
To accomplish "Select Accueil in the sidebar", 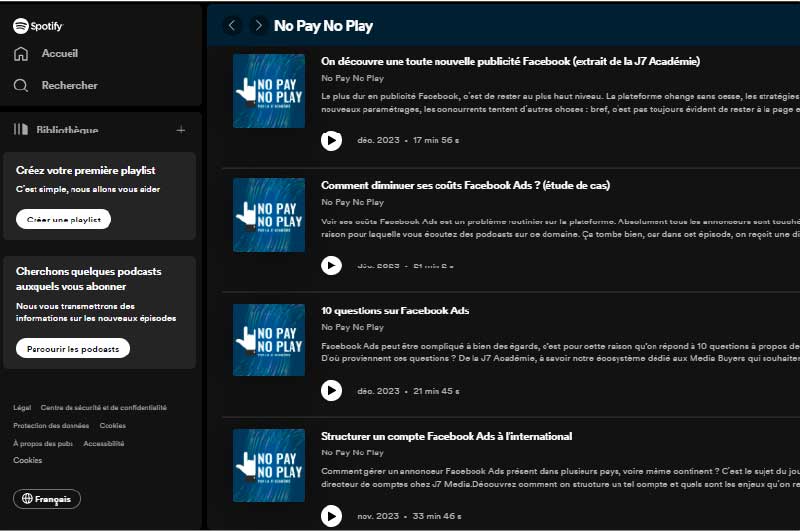I will pos(60,54).
